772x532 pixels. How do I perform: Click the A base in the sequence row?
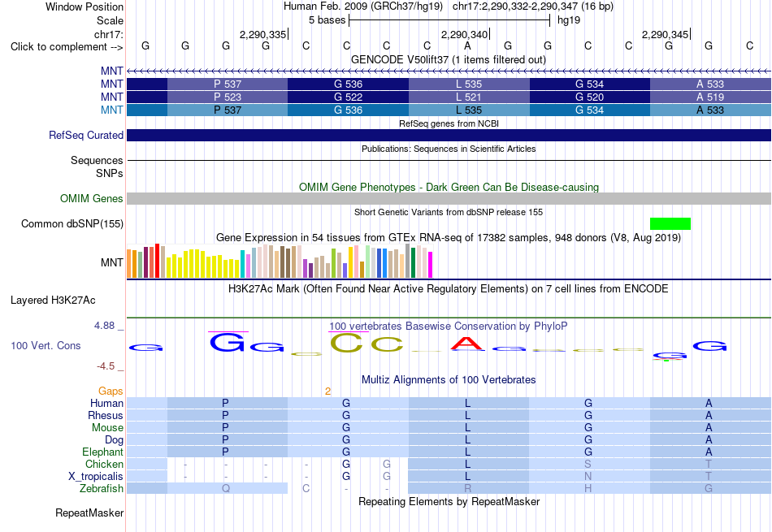(x=467, y=45)
